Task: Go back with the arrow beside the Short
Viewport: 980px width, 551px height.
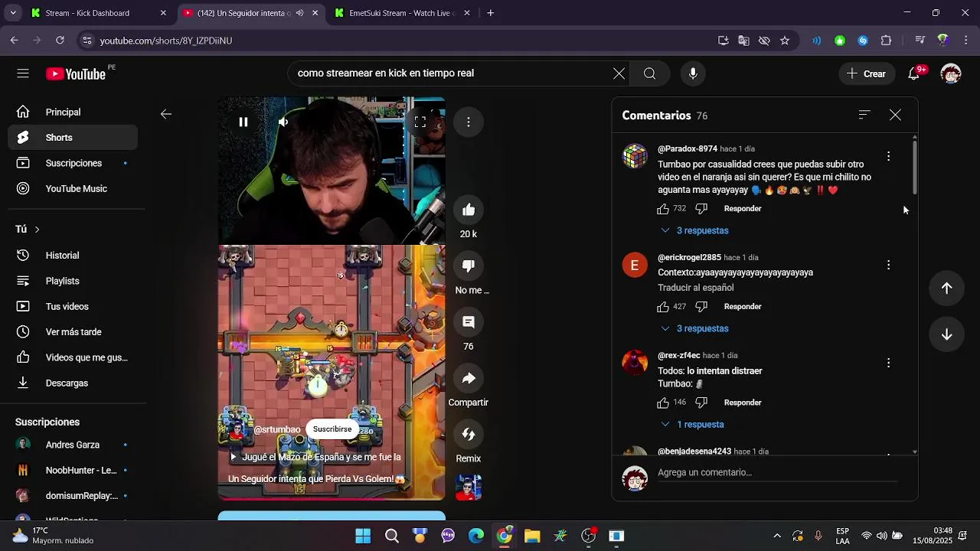Action: point(166,114)
